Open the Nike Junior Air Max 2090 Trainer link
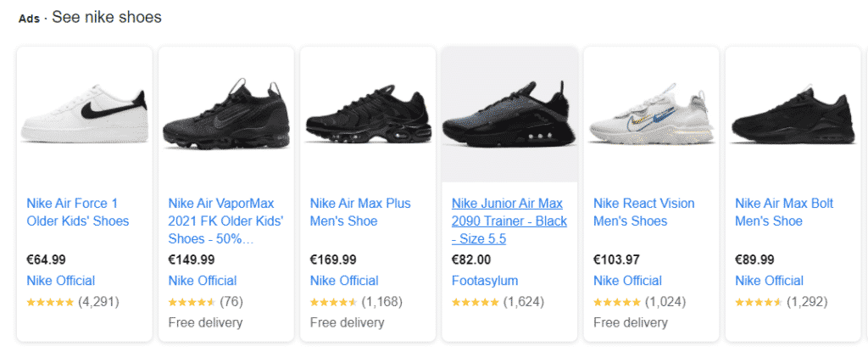Viewport: 868px width, 352px height. click(509, 221)
